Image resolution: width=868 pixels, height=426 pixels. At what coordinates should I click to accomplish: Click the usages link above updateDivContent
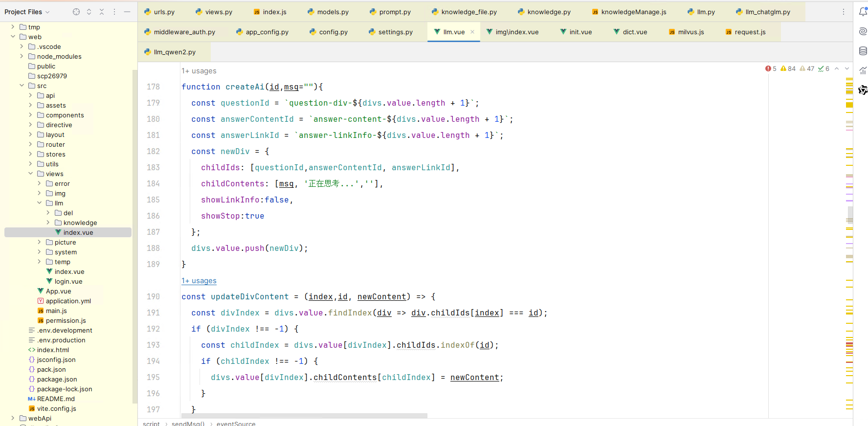click(x=199, y=281)
